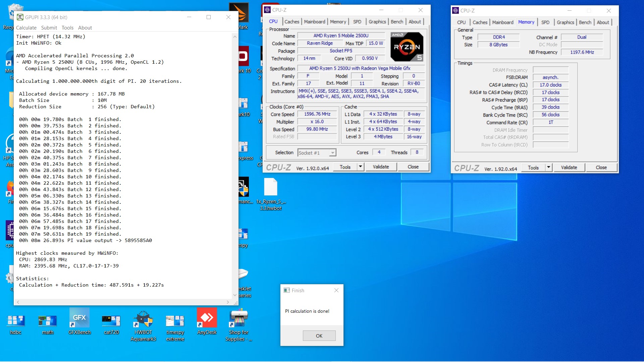Expand the Socket #1 selection dropdown
Viewport: 644px width, 362px height.
332,153
